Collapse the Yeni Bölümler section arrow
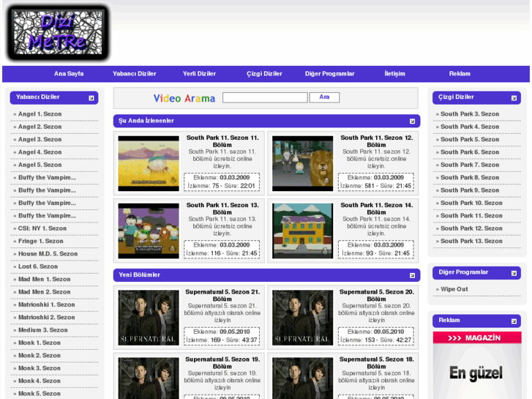 [x=412, y=275]
